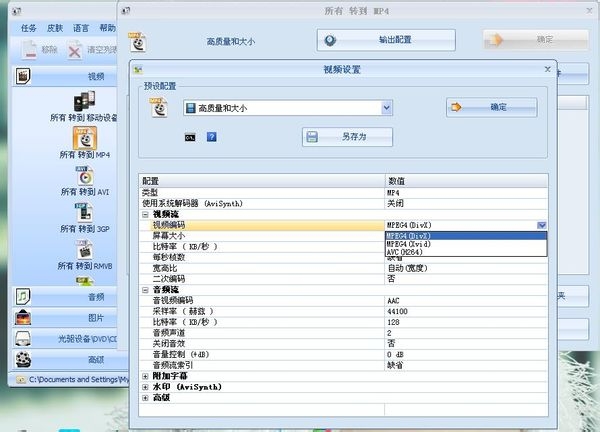600x432 pixels.
Task: Expand the 水印 (AviSynth) section
Action: (x=146, y=385)
